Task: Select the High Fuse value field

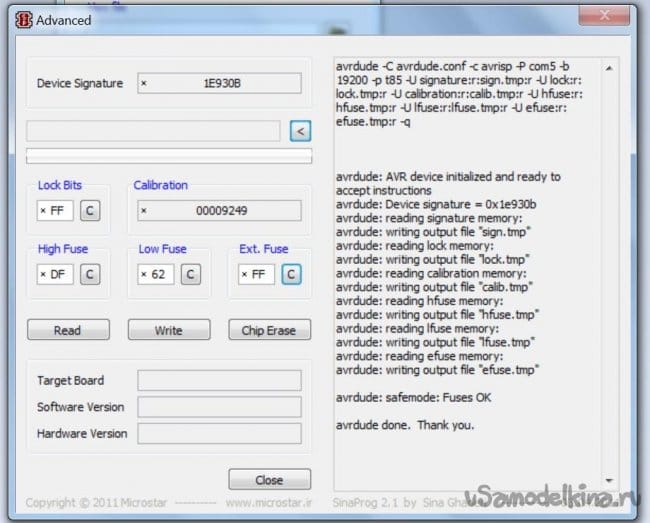Action: point(55,274)
